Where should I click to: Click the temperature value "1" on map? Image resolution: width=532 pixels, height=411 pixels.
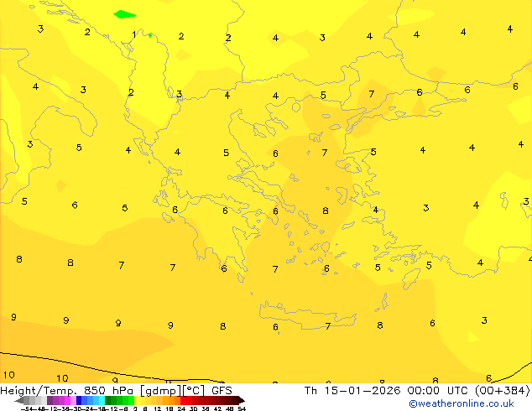pyautogui.click(x=134, y=34)
